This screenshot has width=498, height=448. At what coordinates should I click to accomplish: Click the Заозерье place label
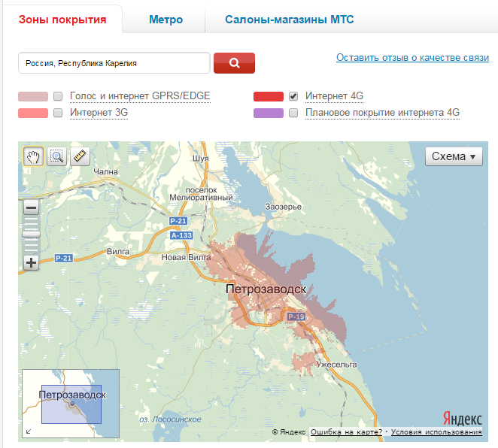[283, 207]
